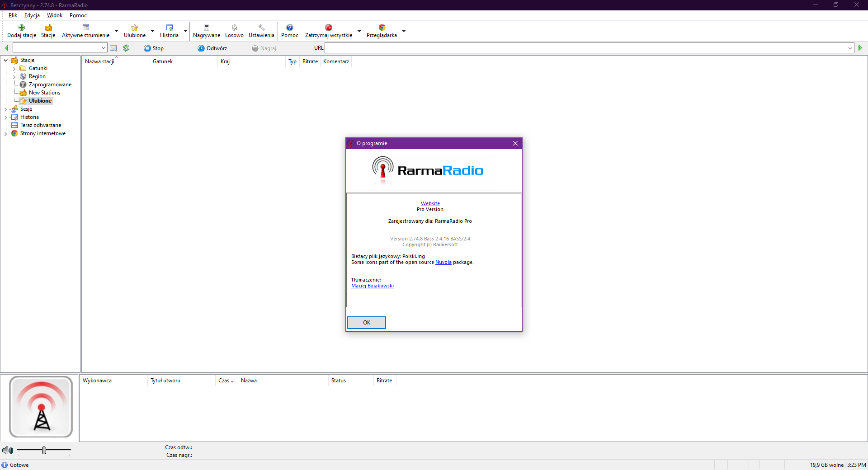868x470 pixels.
Task: Click the green refresh icon
Action: [x=126, y=48]
